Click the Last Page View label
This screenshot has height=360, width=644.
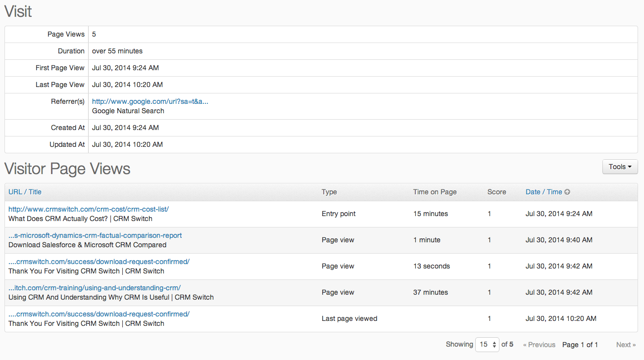tap(60, 85)
